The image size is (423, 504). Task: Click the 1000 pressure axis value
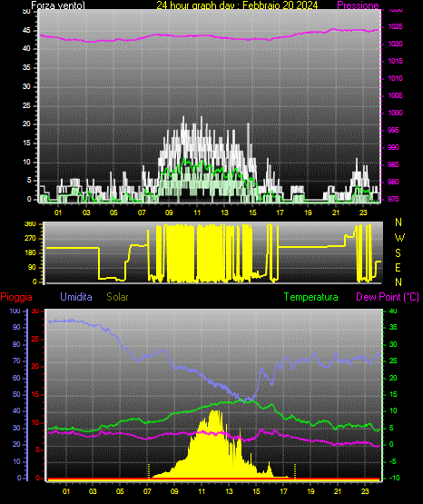click(396, 114)
